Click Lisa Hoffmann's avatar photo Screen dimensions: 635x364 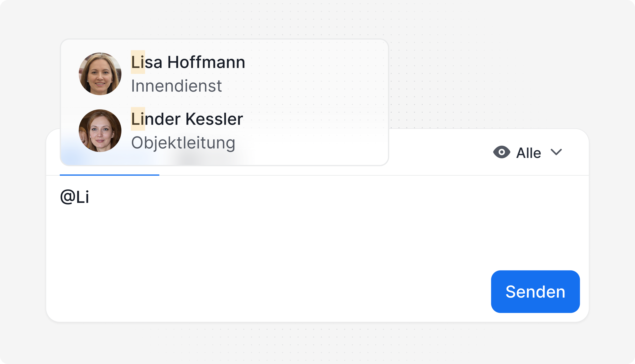point(100,74)
